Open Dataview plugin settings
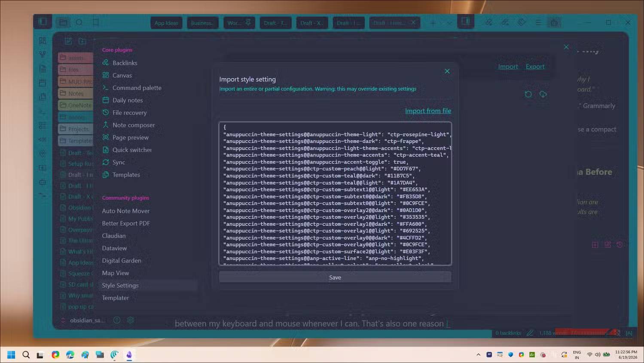The image size is (644, 363). coord(114,248)
